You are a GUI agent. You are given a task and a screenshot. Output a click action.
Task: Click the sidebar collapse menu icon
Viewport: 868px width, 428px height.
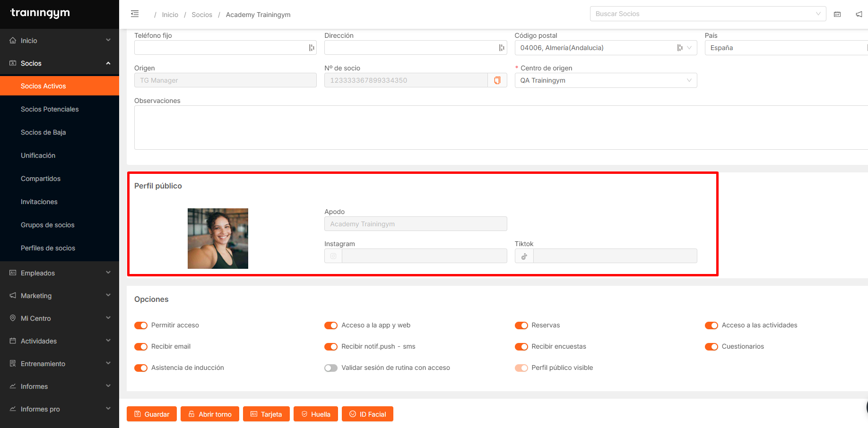coord(135,14)
